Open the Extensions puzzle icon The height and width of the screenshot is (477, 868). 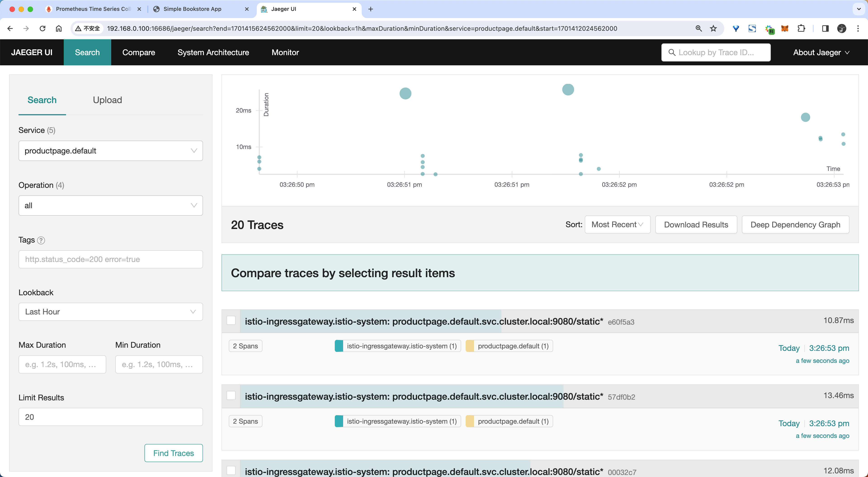point(801,29)
